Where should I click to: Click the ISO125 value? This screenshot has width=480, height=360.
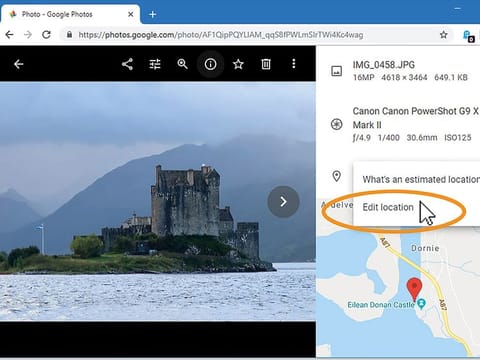point(458,138)
